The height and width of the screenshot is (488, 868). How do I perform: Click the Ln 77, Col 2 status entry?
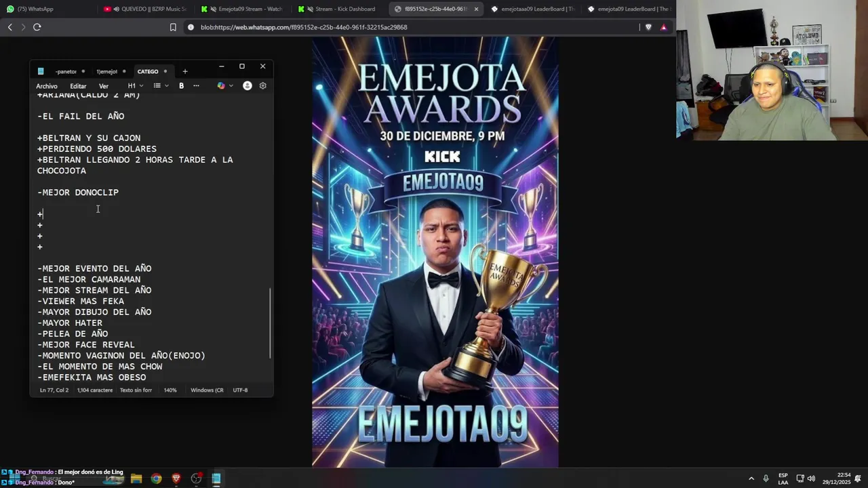tap(54, 390)
